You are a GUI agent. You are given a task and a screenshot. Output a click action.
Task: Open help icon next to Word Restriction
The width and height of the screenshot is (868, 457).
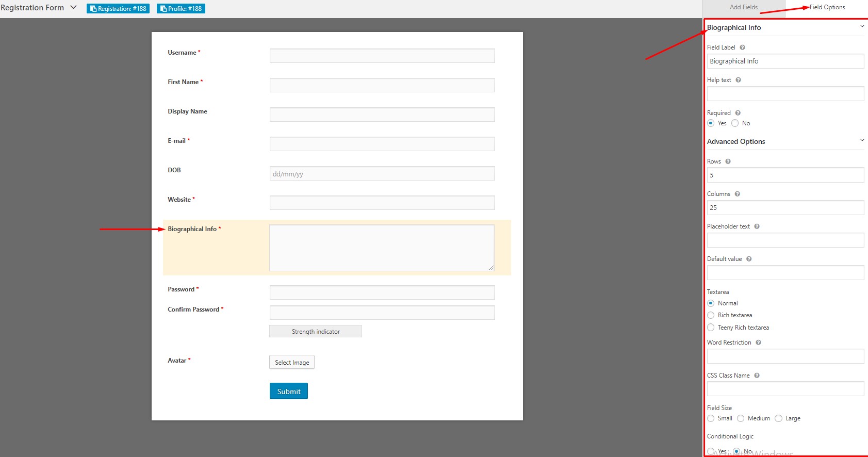(x=758, y=342)
